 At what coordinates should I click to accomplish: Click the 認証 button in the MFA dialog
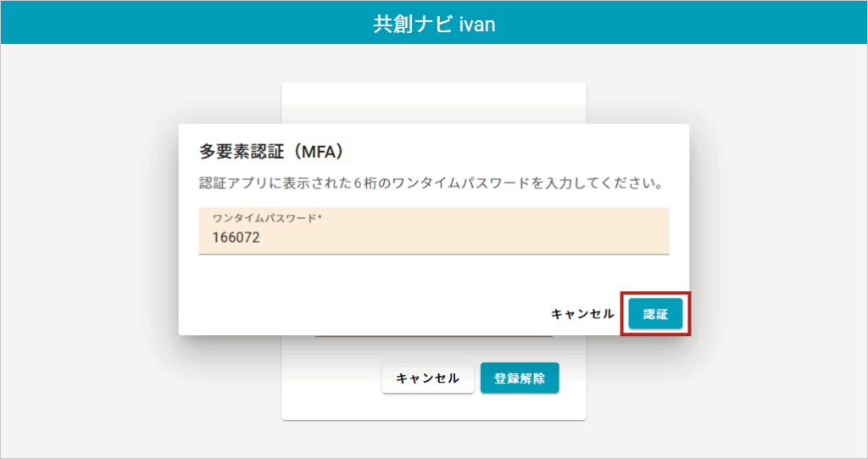click(x=655, y=314)
